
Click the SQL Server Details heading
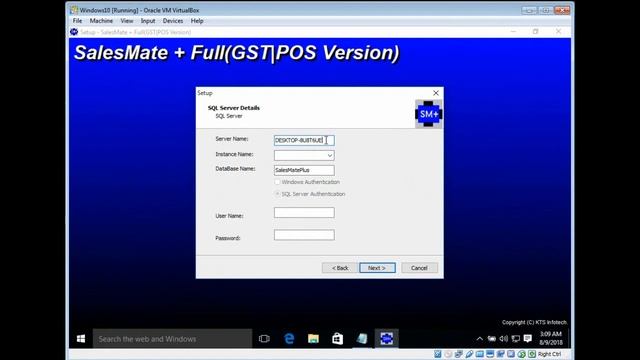click(233, 108)
